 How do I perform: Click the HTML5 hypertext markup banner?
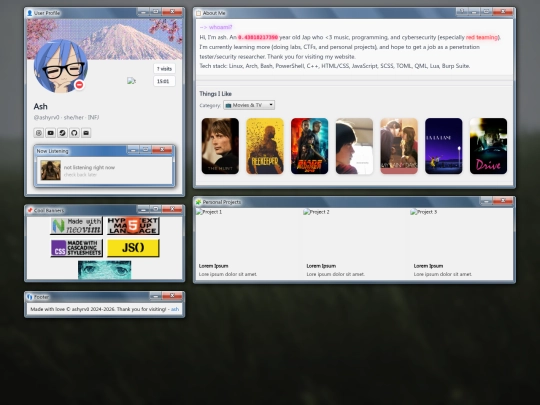pyautogui.click(x=133, y=226)
